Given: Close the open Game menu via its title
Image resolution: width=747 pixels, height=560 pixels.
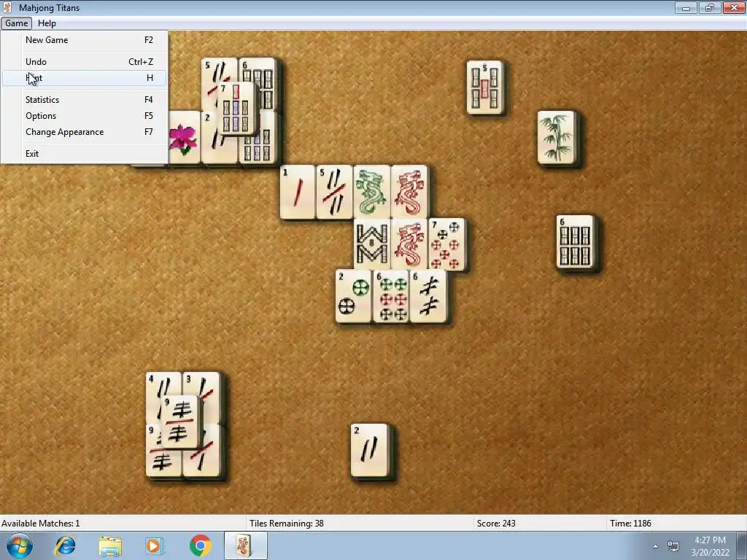Looking at the screenshot, I should coord(16,23).
